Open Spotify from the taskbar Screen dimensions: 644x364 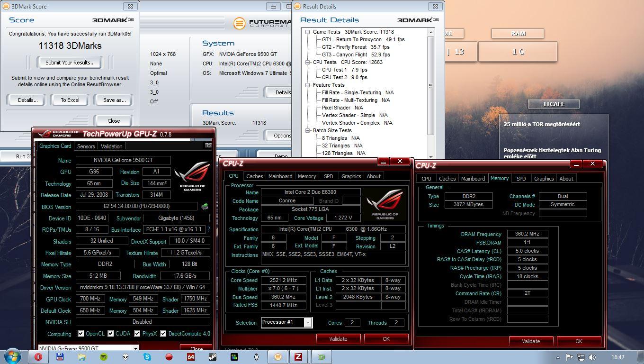(104, 357)
